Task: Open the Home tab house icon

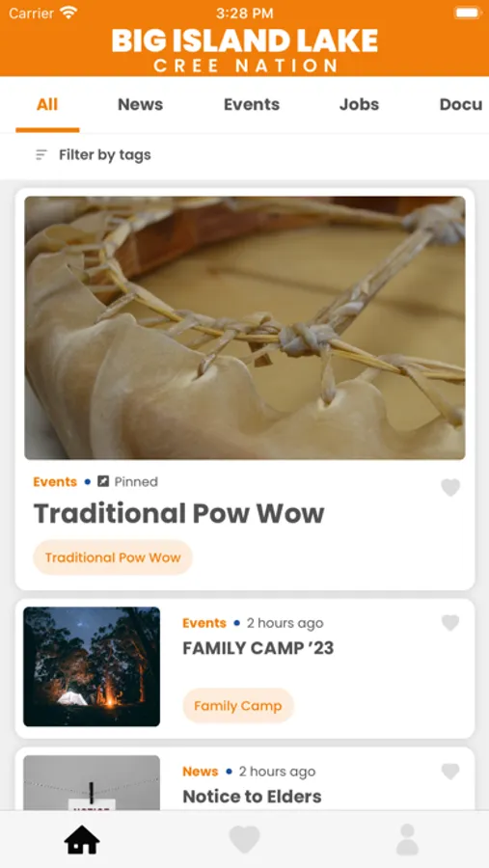Action: [82, 839]
